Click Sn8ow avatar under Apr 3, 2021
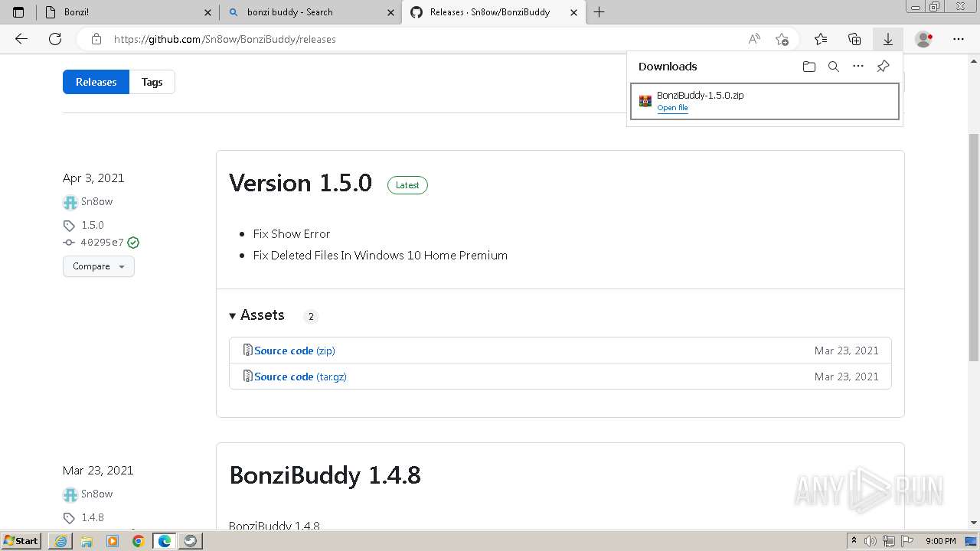Viewport: 980px width, 551px height. 70,202
